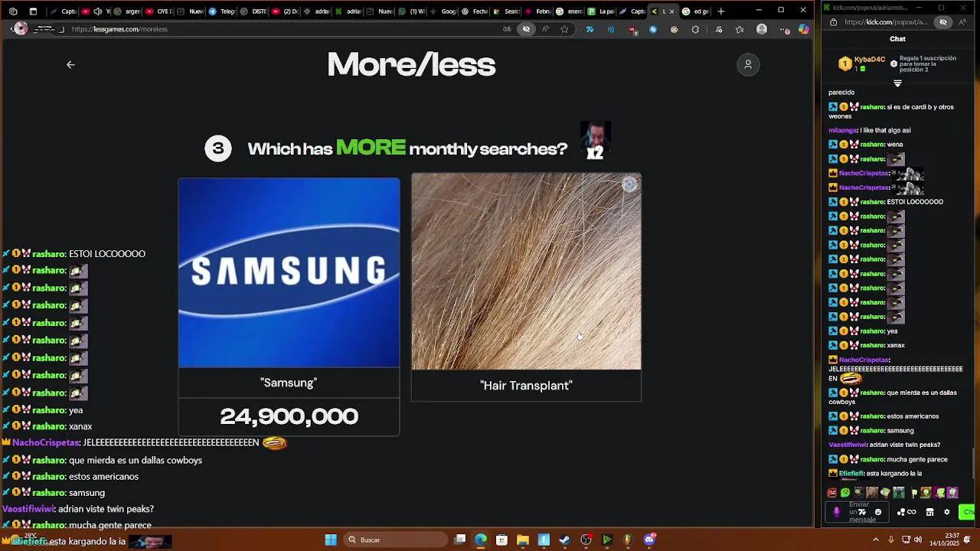Switch to the "ed ge" tab

tap(697, 11)
